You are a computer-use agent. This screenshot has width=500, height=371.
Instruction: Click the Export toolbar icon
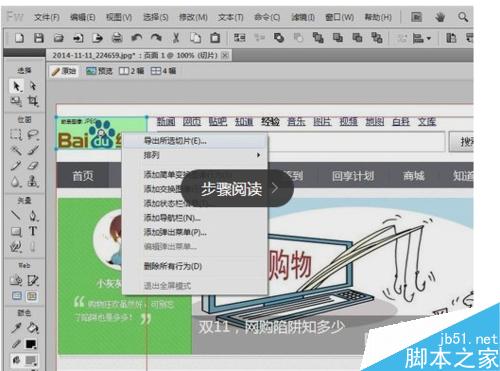click(97, 38)
